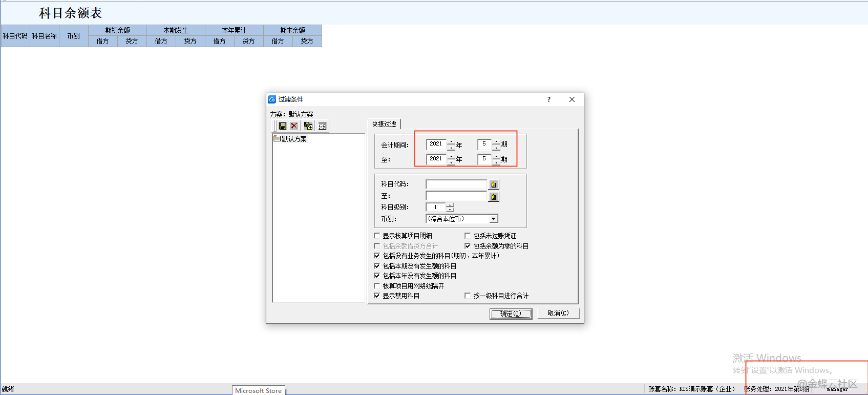Image resolution: width=868 pixels, height=395 pixels.
Task: Increase 科目级别 using the up spinner arrow
Action: pyautogui.click(x=450, y=205)
